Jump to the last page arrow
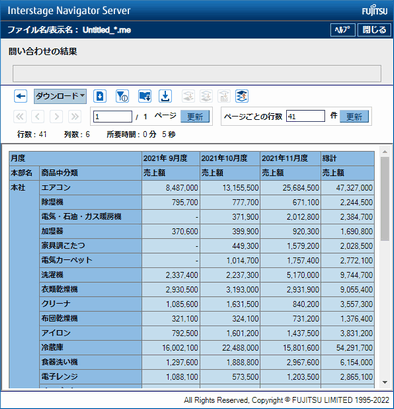This screenshot has height=409, width=394. [74, 117]
